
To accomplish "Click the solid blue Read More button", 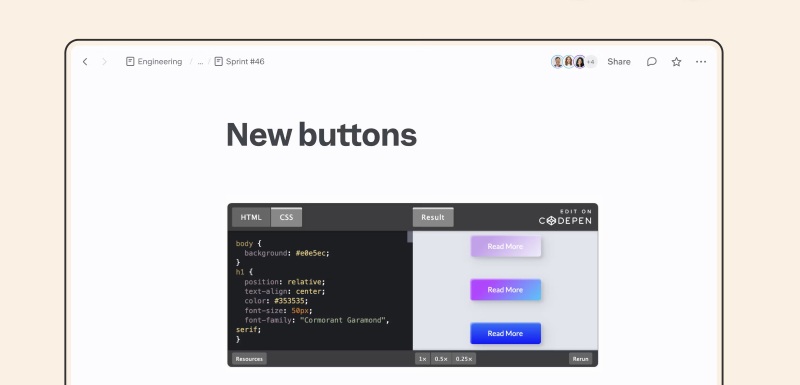I will point(506,333).
